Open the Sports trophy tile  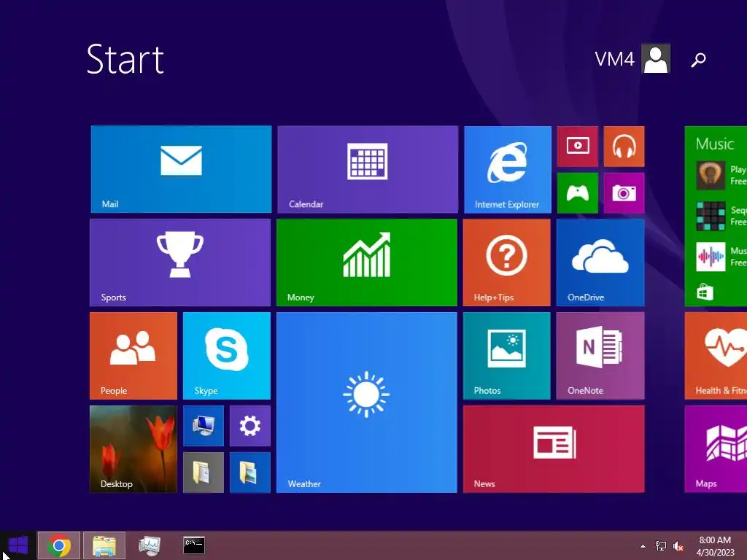[180, 262]
